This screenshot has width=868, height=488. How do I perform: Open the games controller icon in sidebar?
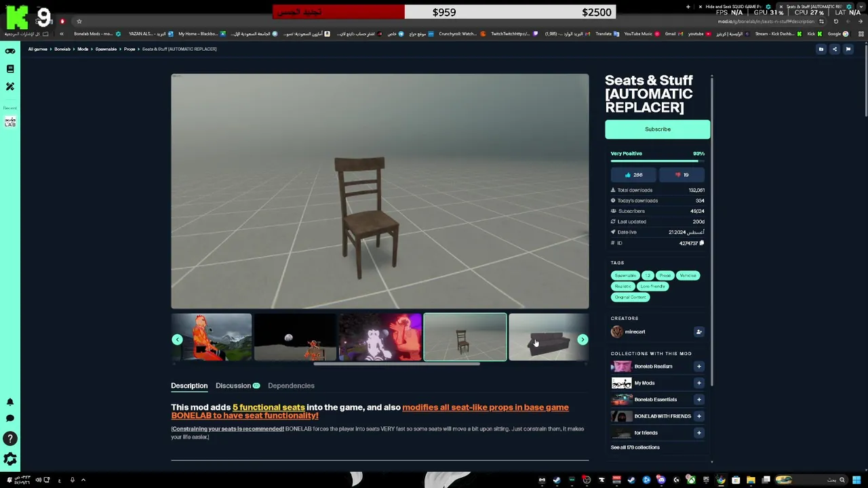[x=10, y=51]
